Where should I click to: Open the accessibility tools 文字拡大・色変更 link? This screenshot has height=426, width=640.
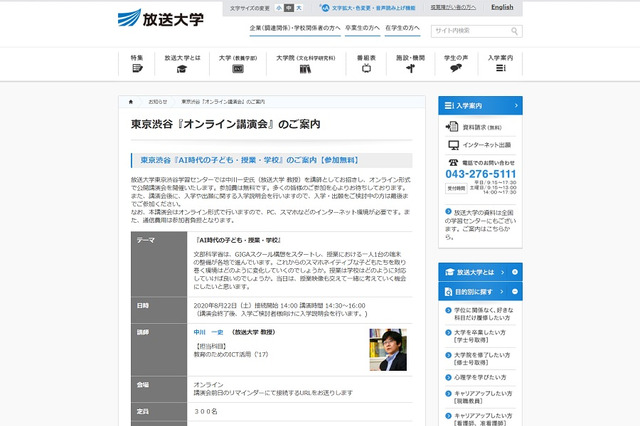click(x=373, y=8)
